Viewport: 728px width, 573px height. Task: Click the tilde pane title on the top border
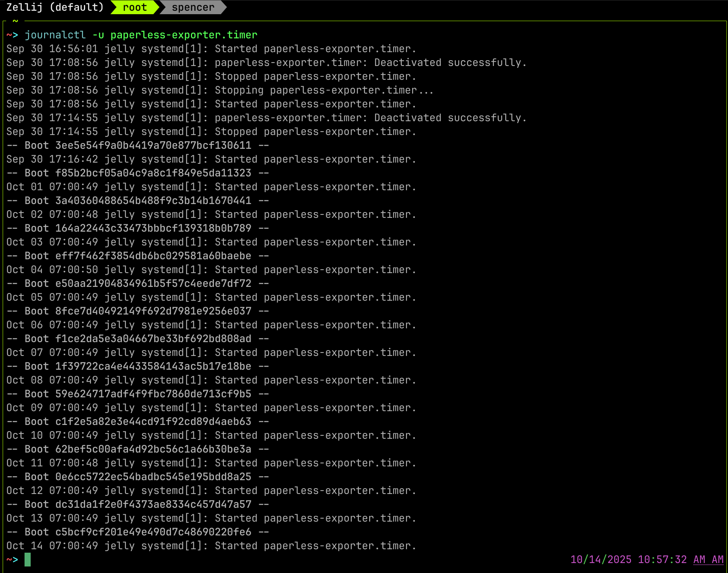coord(15,21)
